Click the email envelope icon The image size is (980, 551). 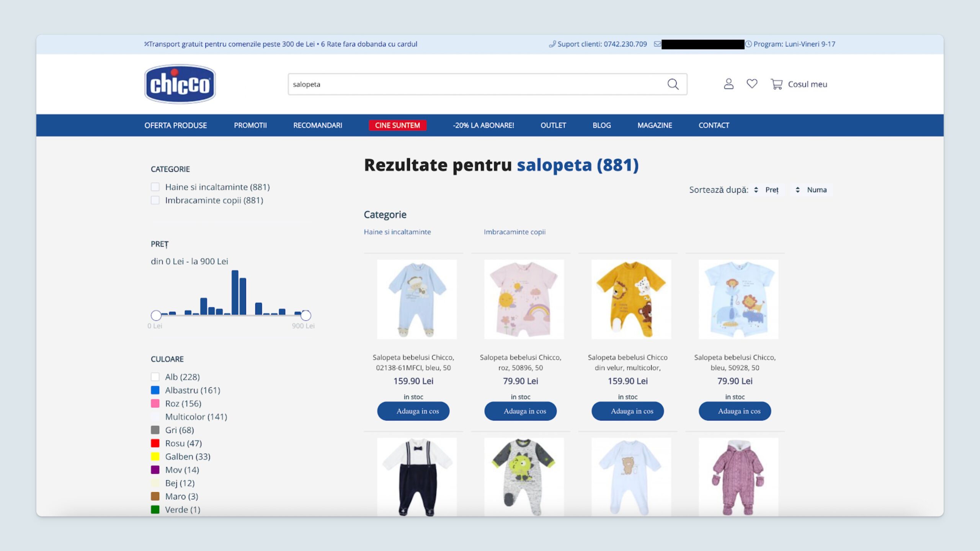point(657,44)
